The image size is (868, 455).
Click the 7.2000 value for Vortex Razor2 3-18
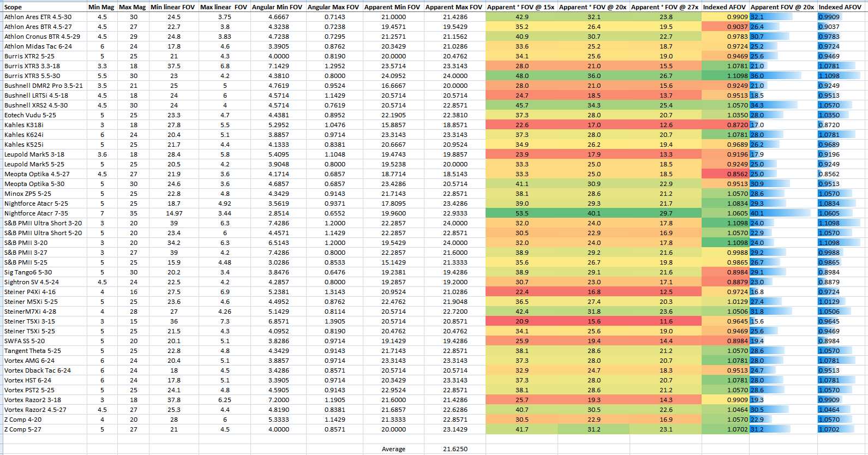pos(278,400)
